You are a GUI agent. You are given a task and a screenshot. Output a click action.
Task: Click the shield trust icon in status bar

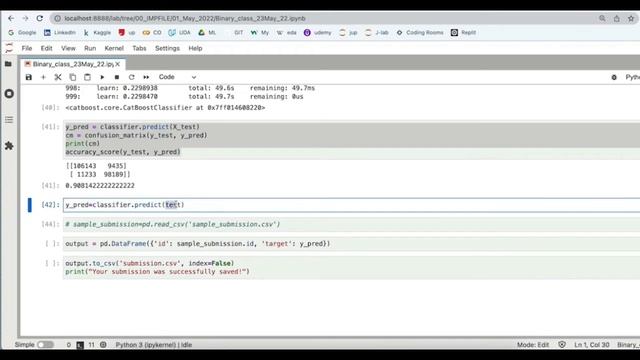[562, 344]
